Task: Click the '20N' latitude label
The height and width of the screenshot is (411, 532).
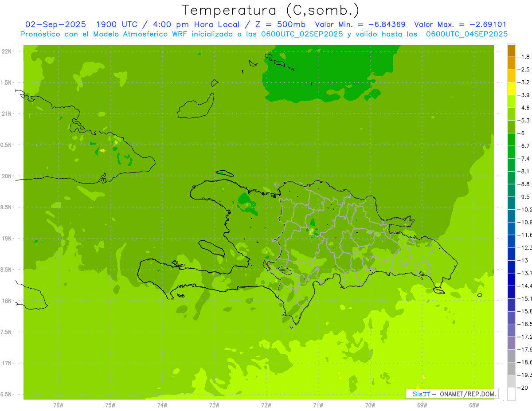Action: 7,176
